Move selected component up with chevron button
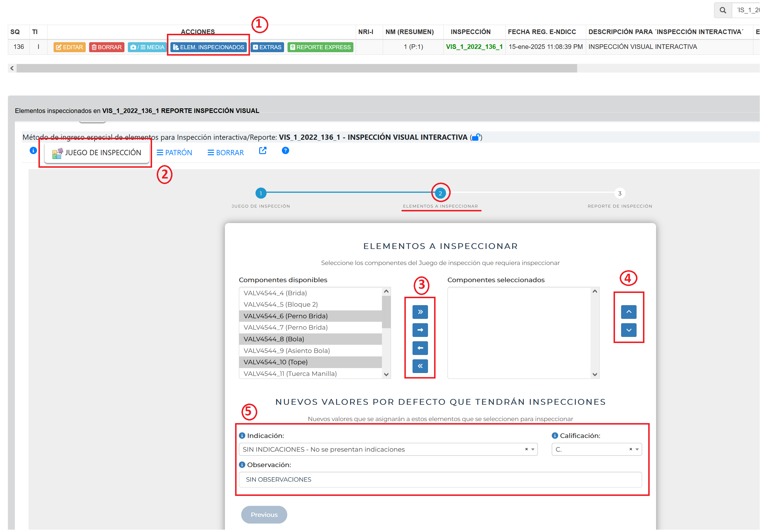This screenshot has height=532, width=763. point(628,312)
